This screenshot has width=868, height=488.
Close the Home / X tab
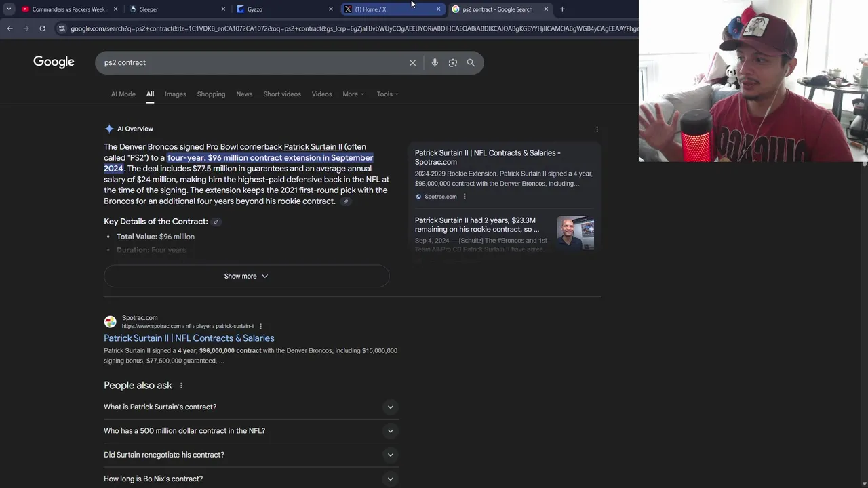pyautogui.click(x=438, y=9)
